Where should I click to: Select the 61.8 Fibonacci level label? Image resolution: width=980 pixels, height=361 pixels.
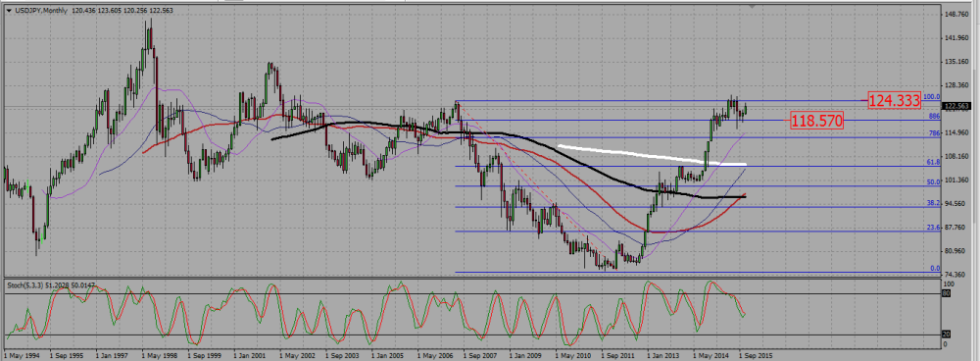(934, 162)
